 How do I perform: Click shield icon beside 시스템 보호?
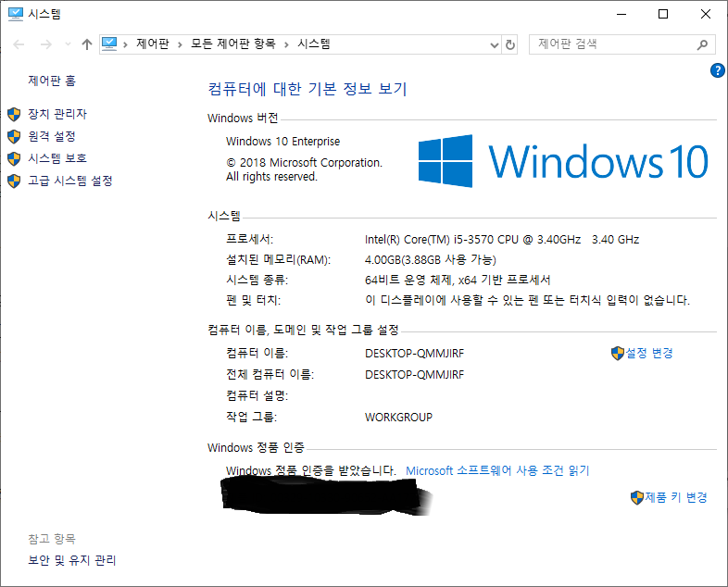pos(14,158)
